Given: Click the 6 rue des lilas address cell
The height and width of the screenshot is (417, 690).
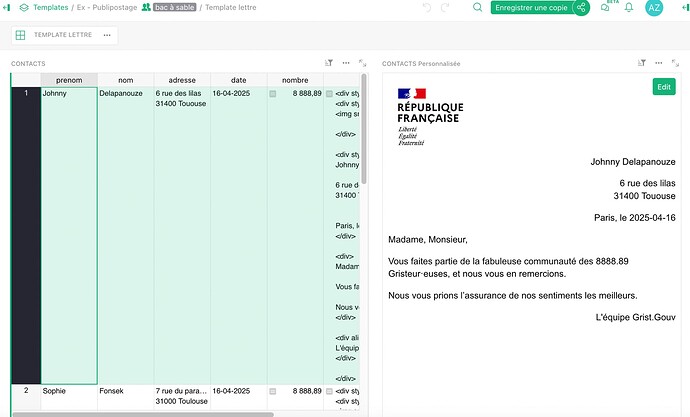Looking at the screenshot, I should 182,235.
